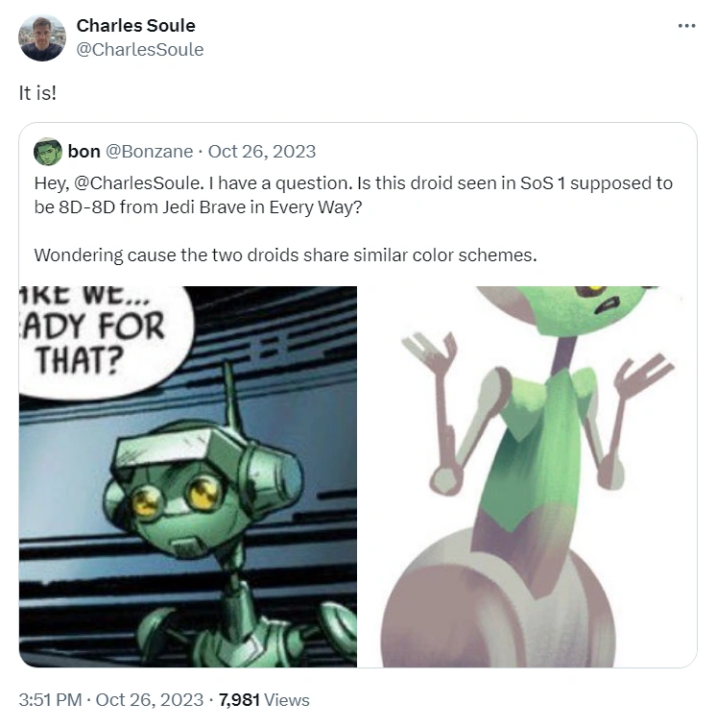Open bon's display name in quote

click(84, 152)
